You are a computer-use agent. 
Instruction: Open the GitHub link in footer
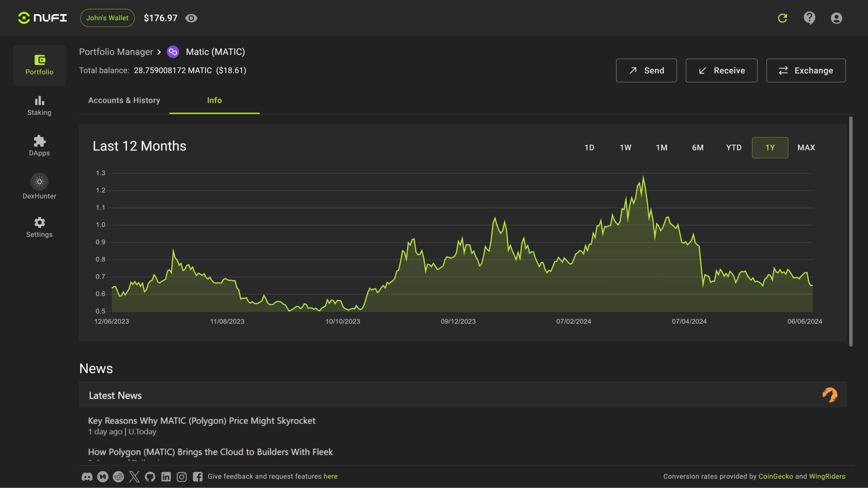150,477
